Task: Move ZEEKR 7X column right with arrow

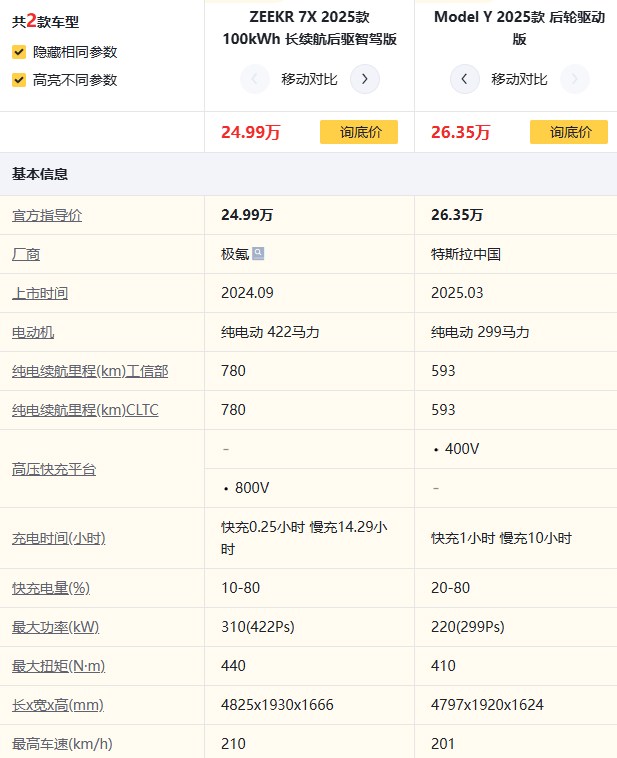Action: pos(365,79)
